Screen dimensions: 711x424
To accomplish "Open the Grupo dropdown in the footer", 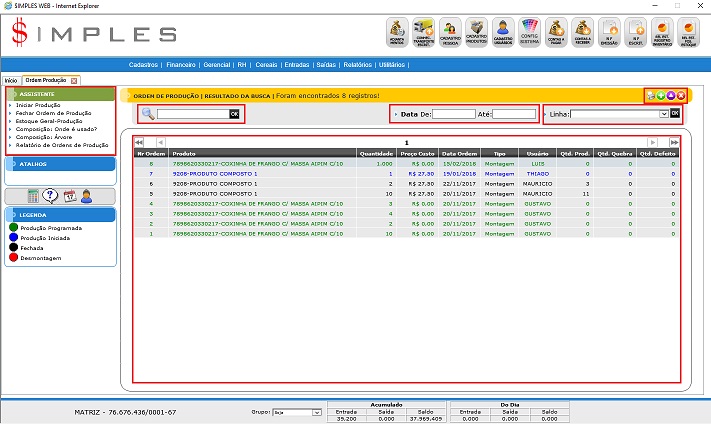I will [x=317, y=412].
